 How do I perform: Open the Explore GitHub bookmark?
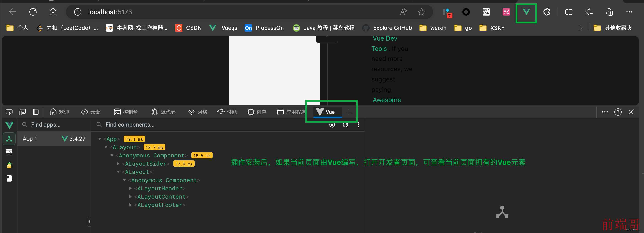387,28
